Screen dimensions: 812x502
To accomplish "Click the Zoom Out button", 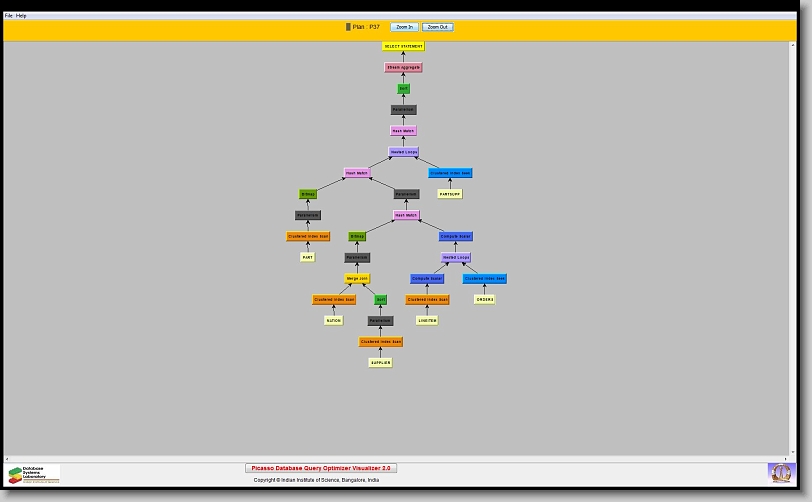I will (x=437, y=27).
